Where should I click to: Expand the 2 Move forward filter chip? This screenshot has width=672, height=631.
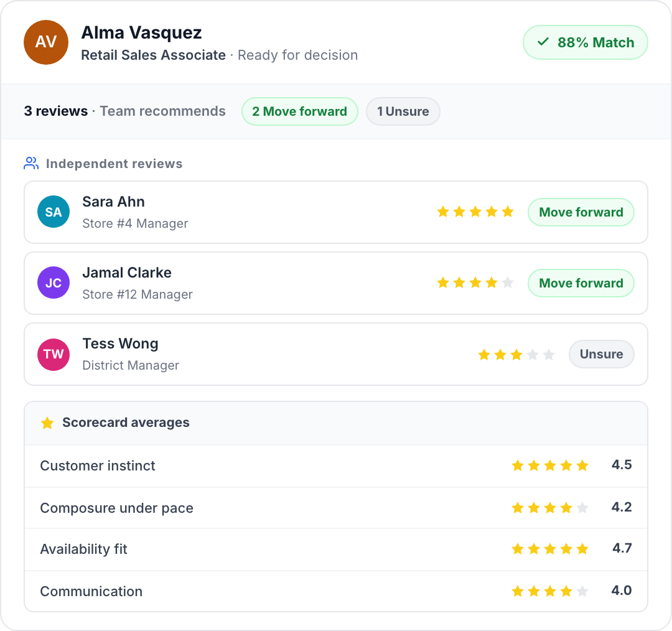[x=299, y=111]
